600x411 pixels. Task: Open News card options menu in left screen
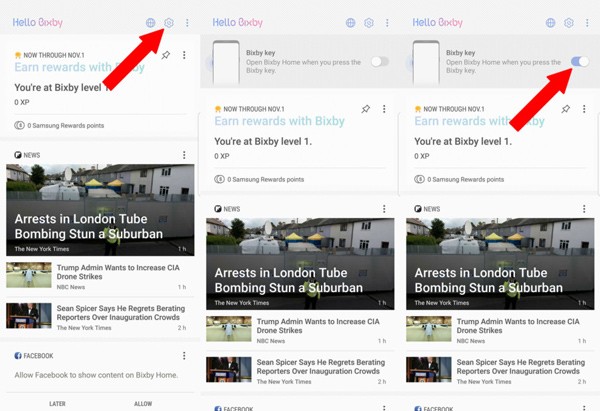(184, 155)
